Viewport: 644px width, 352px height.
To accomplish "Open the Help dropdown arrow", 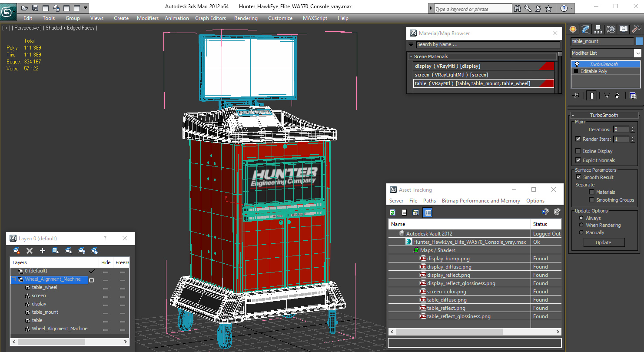I will click(571, 8).
